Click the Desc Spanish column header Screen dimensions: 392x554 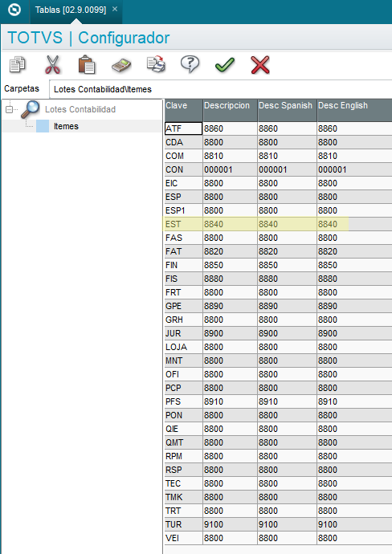pos(287,110)
